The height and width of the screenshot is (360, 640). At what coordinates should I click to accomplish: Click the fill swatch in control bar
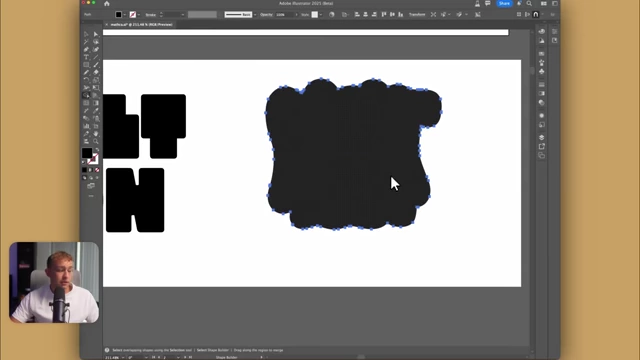tap(118, 15)
